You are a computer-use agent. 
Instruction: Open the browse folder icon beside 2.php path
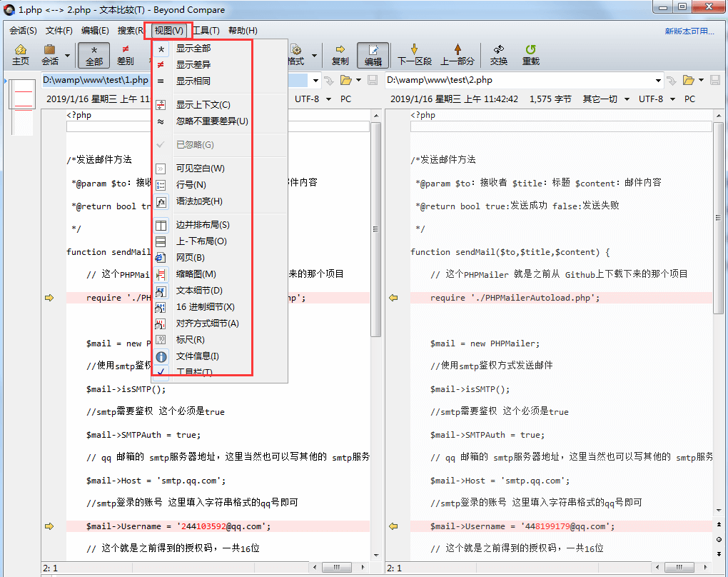(687, 79)
